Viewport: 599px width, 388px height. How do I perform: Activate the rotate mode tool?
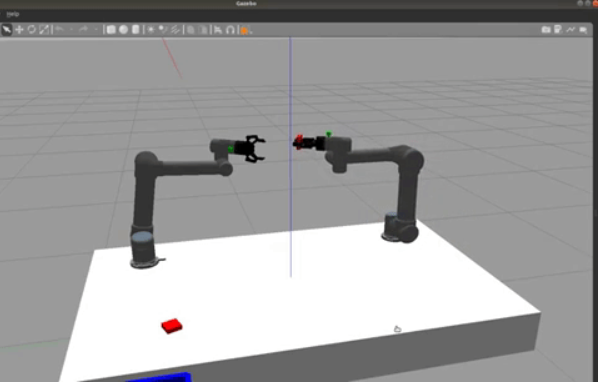[32, 30]
